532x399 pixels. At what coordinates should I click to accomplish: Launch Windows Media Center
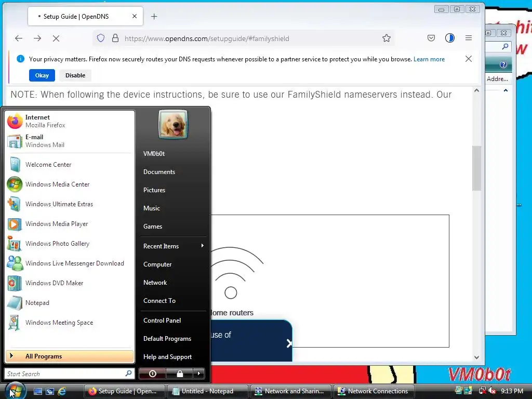(70, 184)
